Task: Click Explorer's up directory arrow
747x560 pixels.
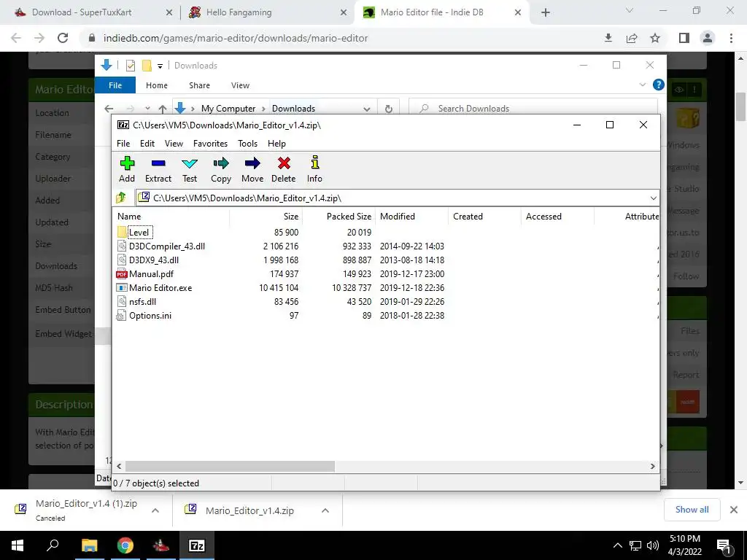Action: tap(163, 109)
